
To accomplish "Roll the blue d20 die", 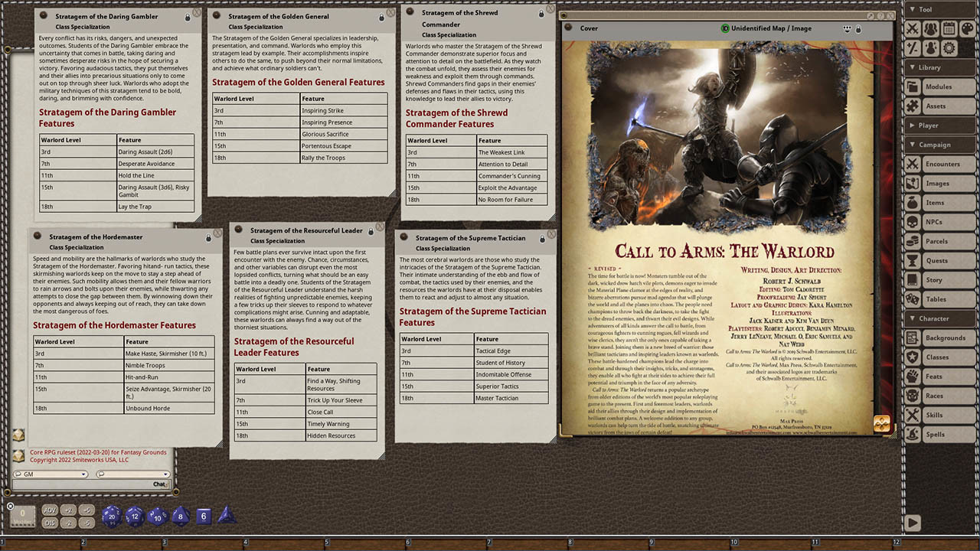I will (x=112, y=517).
